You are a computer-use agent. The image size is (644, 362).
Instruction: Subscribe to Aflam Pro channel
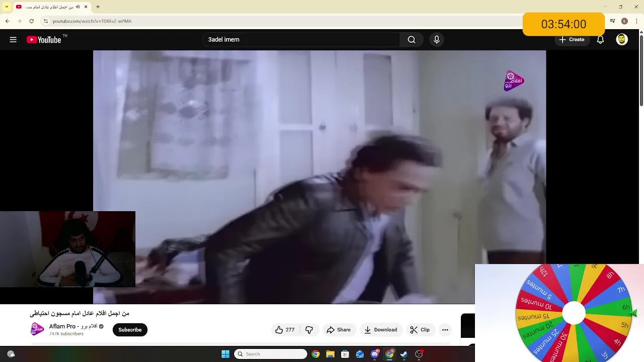pos(130,330)
